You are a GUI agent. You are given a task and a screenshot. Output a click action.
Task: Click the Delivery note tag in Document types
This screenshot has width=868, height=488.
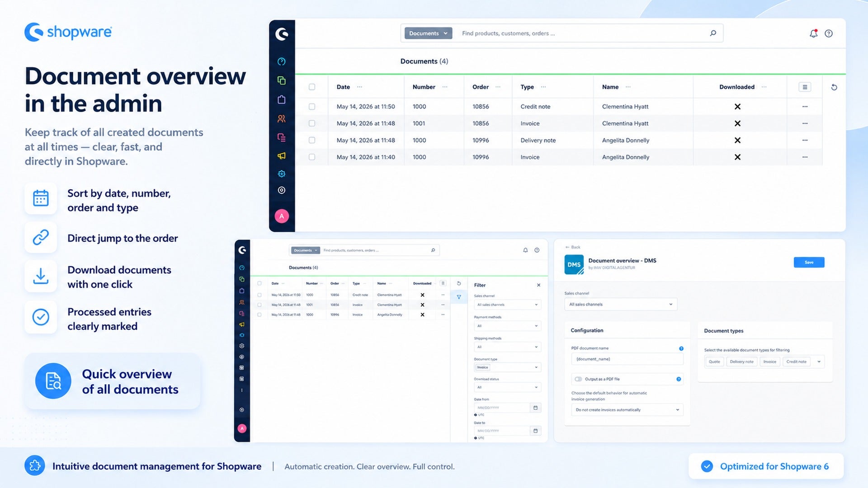coord(741,361)
